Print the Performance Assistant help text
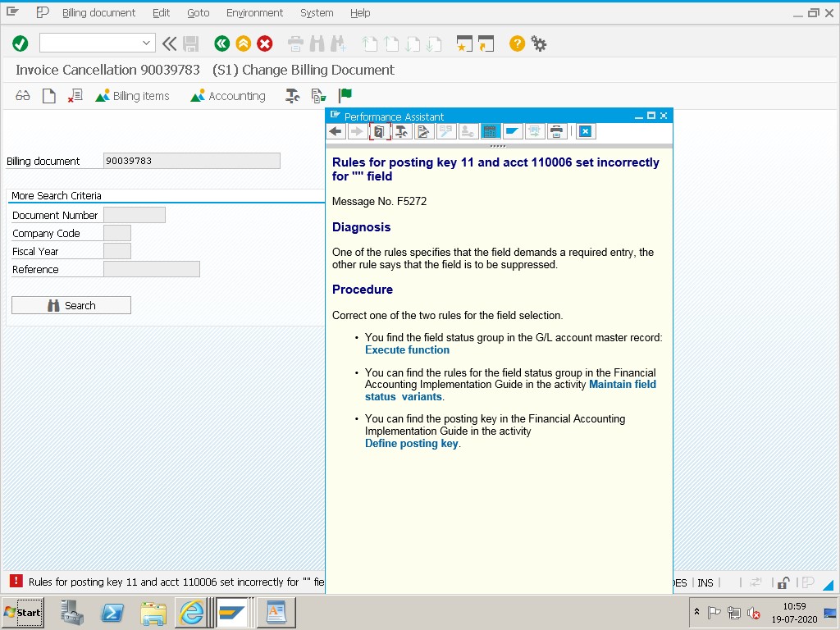Viewport: 840px width, 630px height. [557, 131]
